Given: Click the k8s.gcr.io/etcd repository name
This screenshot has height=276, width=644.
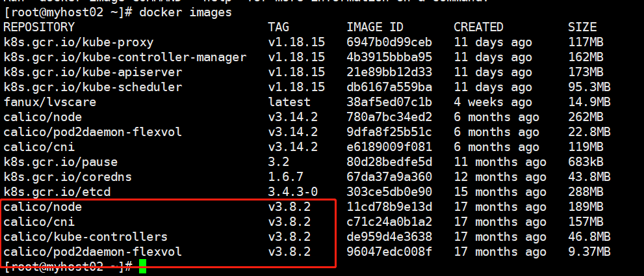Looking at the screenshot, I should tap(57, 191).
